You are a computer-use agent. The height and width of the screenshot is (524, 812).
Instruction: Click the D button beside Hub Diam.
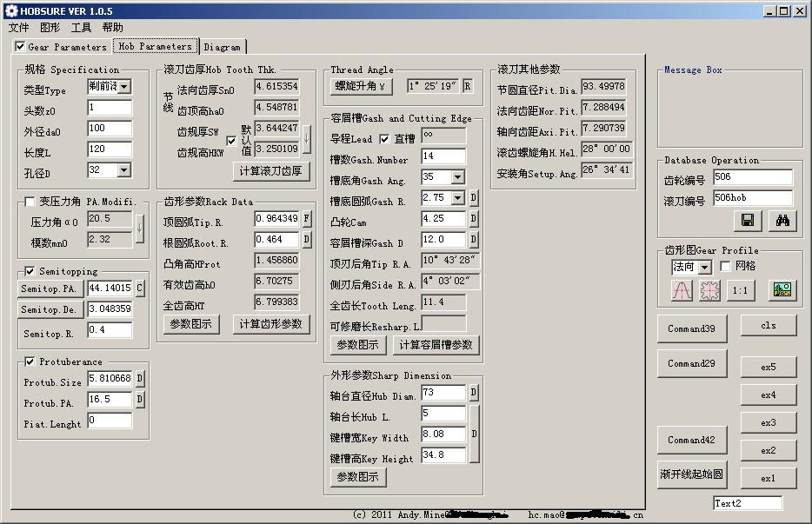pyautogui.click(x=473, y=393)
